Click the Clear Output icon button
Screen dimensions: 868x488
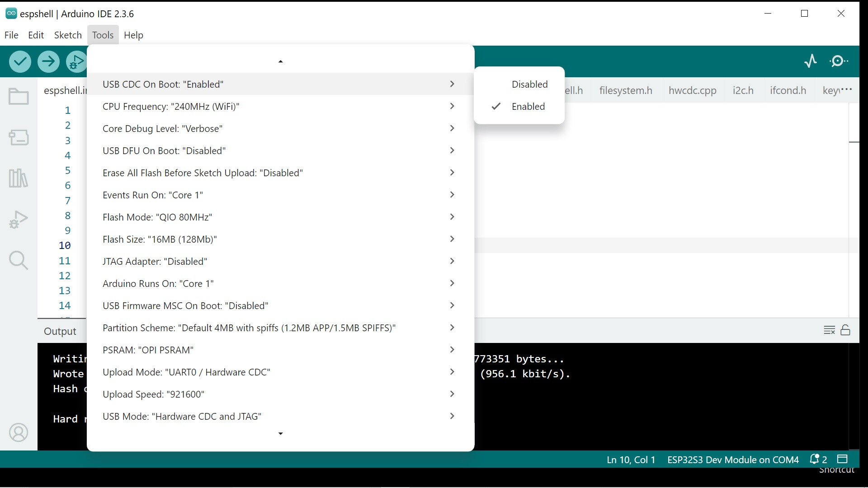point(829,330)
